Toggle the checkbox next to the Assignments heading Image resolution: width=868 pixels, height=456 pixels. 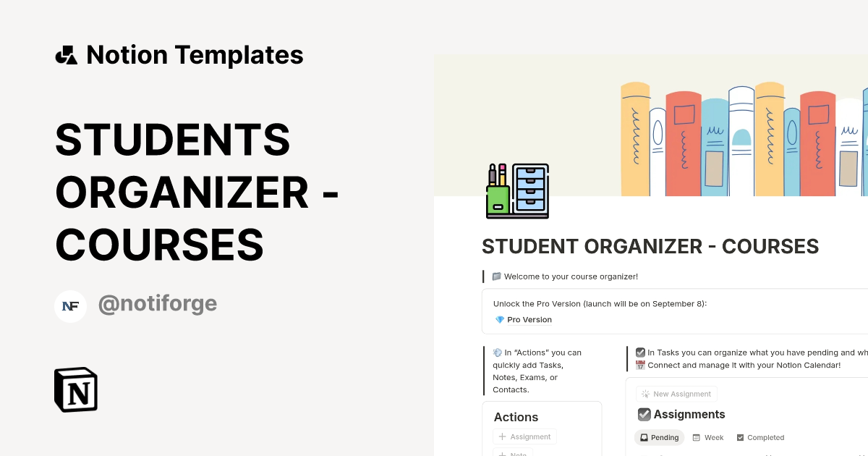click(644, 414)
